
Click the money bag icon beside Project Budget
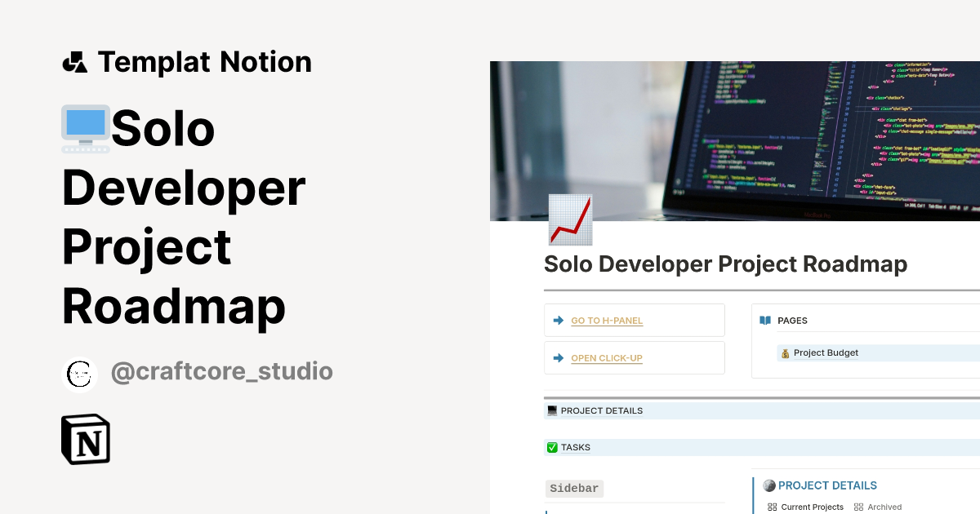pos(785,352)
